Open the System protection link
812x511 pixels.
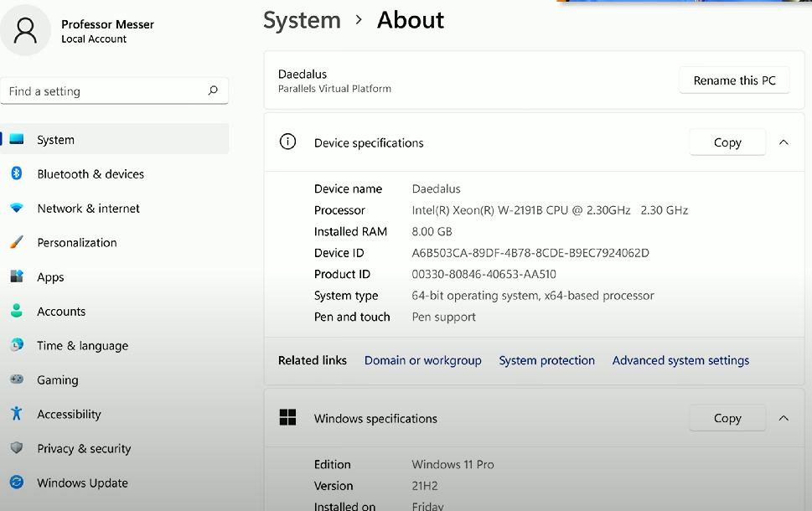coord(547,360)
